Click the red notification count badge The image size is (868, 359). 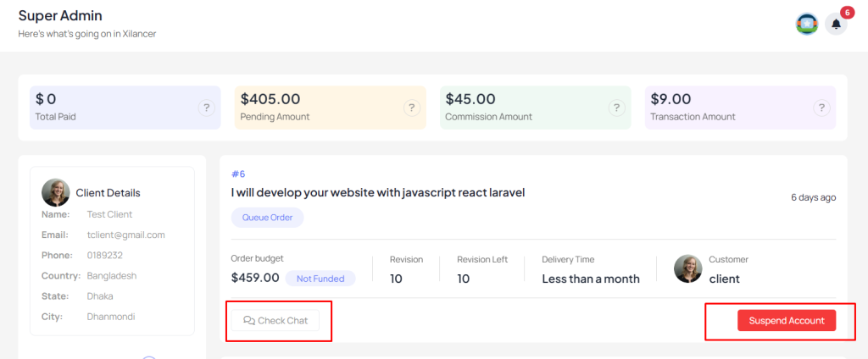pos(848,12)
